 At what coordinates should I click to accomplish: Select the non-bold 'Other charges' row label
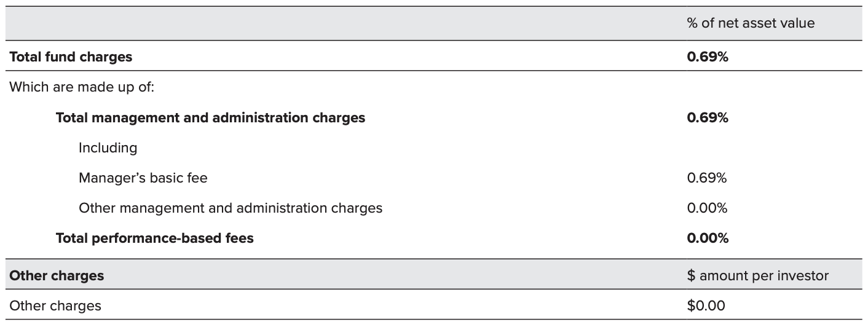(x=55, y=305)
